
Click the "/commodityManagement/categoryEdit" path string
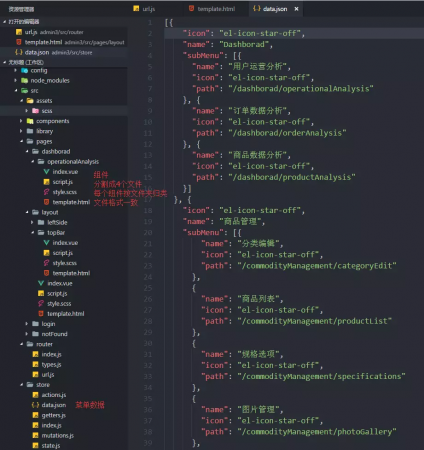[x=317, y=266]
